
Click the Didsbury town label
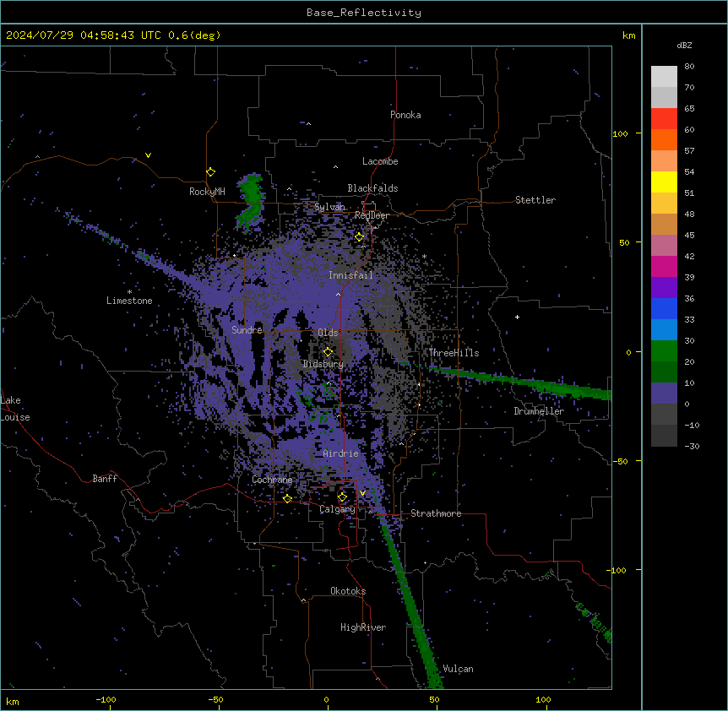click(x=323, y=364)
